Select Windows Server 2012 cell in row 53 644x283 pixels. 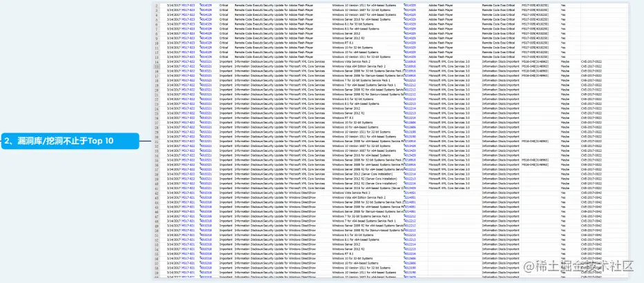345,244
